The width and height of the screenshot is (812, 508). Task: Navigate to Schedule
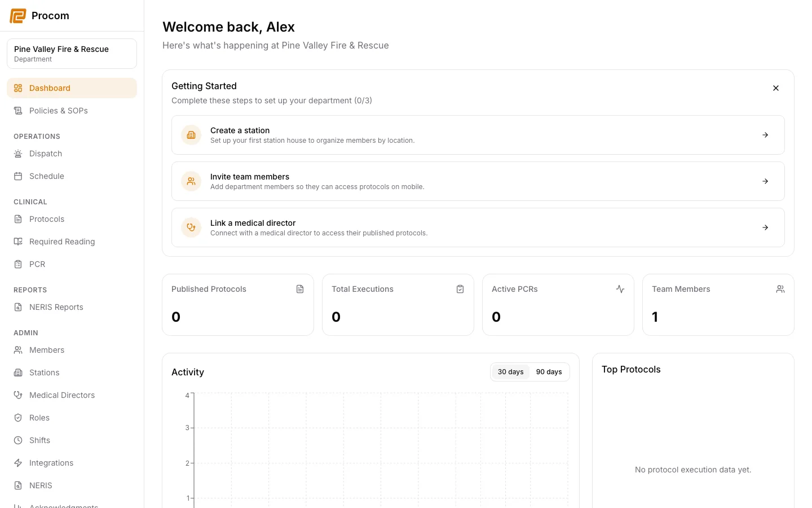point(72,176)
